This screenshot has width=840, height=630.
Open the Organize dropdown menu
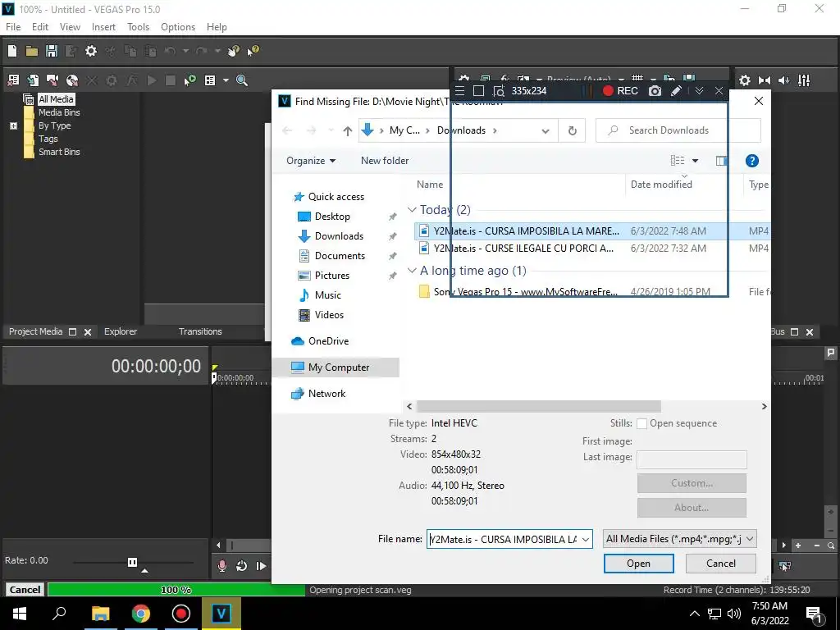point(311,161)
